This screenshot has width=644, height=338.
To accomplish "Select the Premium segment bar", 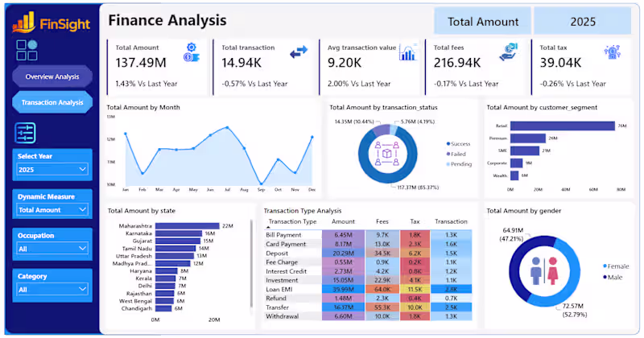I will click(x=528, y=138).
